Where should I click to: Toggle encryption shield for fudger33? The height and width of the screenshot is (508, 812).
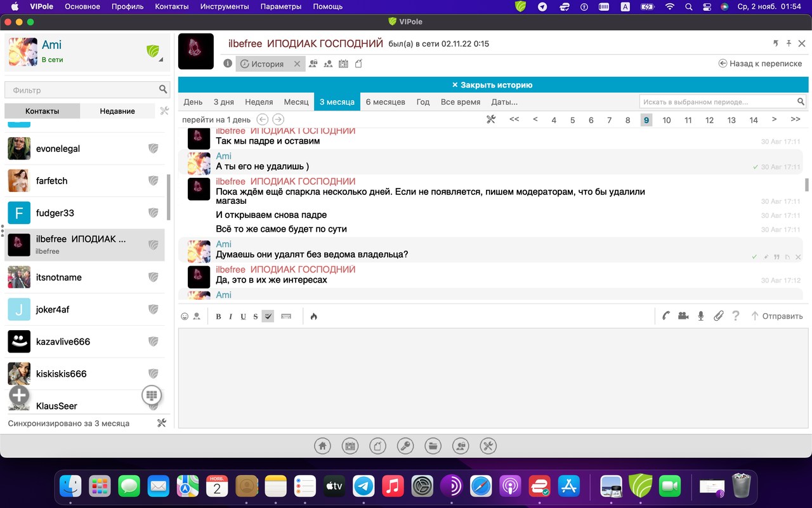(x=153, y=213)
